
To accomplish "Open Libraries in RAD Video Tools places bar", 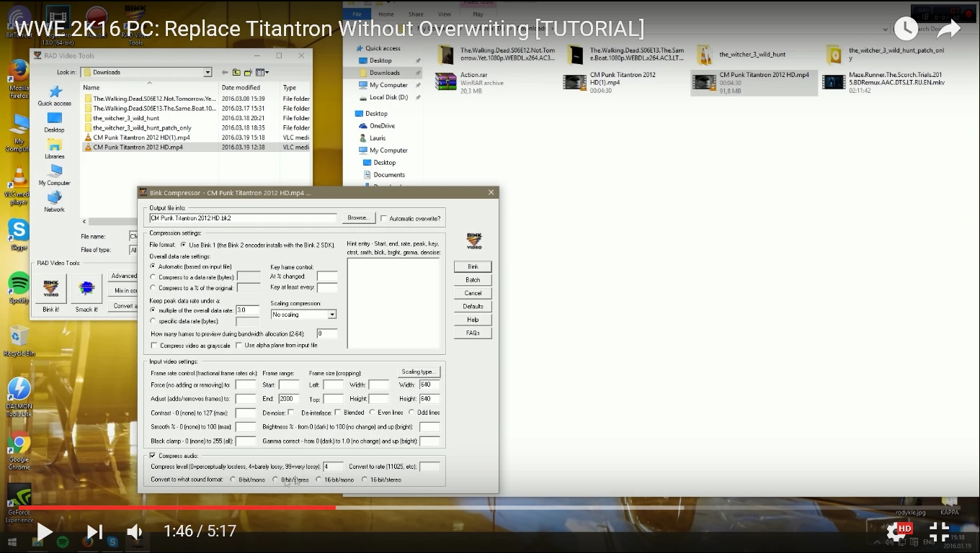I will tap(55, 148).
